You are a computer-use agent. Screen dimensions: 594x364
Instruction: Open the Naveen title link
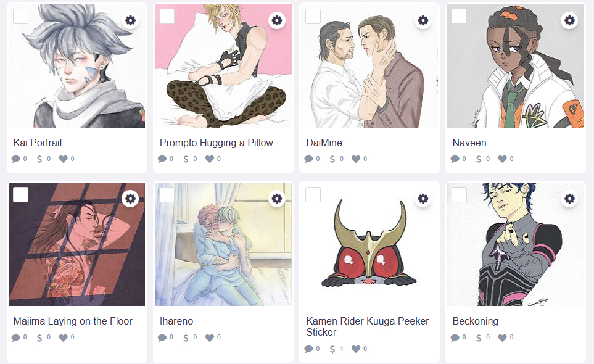(x=469, y=143)
